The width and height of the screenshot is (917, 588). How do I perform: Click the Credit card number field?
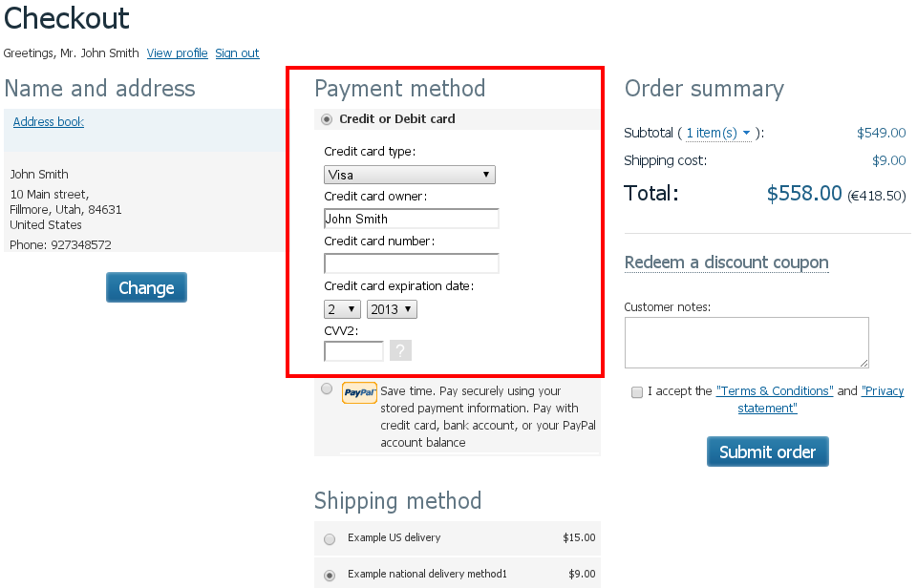pos(411,263)
